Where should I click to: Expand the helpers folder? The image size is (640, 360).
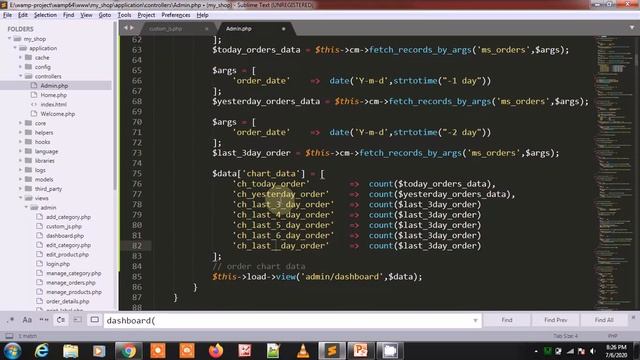(x=20, y=133)
